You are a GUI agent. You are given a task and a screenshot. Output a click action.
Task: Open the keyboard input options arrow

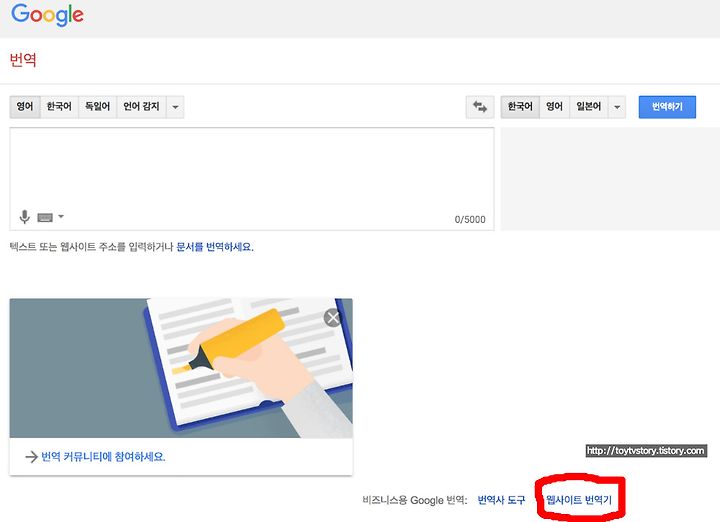tap(61, 216)
